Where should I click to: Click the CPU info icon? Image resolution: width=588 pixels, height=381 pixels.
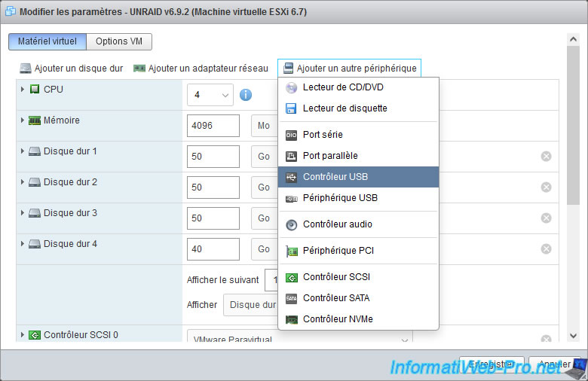245,95
